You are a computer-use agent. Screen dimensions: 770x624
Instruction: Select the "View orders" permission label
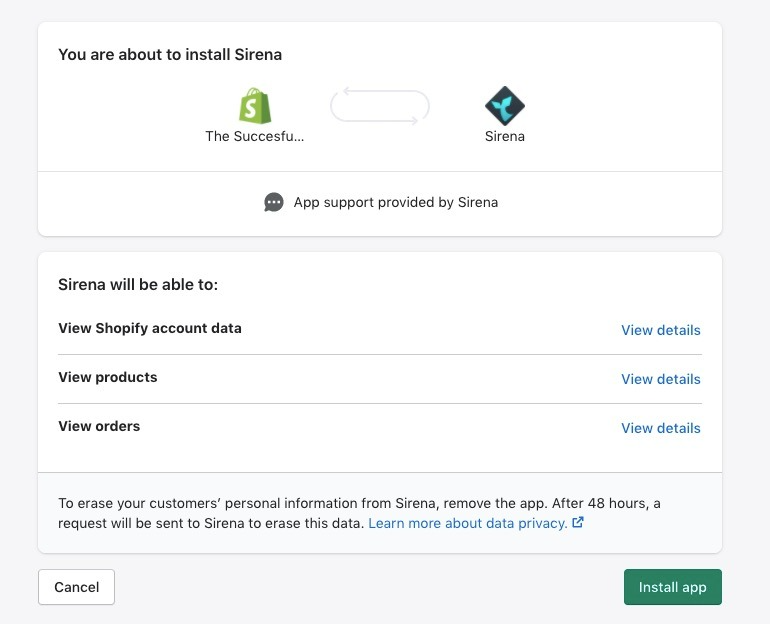pyautogui.click(x=99, y=426)
